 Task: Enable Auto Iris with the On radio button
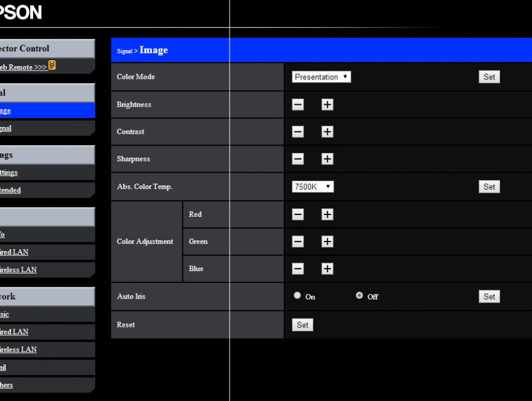[297, 296]
